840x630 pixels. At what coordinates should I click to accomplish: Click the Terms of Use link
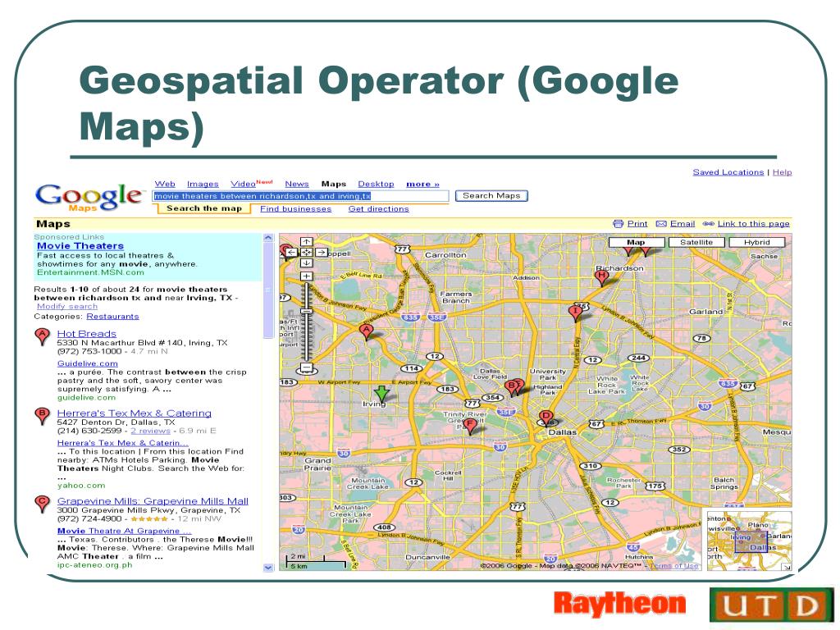click(674, 566)
